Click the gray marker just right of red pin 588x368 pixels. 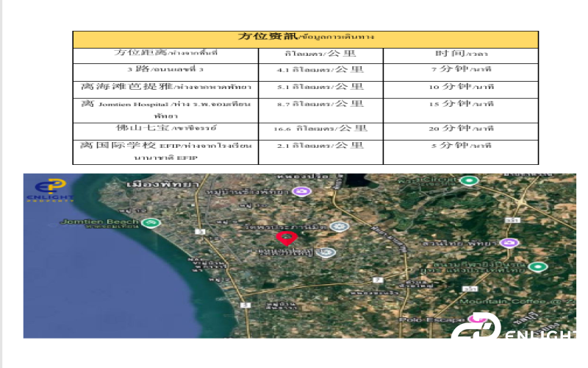tap(337, 227)
